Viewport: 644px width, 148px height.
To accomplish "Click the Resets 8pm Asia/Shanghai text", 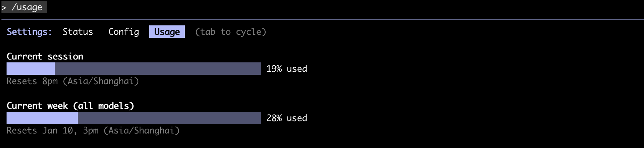I will tap(73, 81).
